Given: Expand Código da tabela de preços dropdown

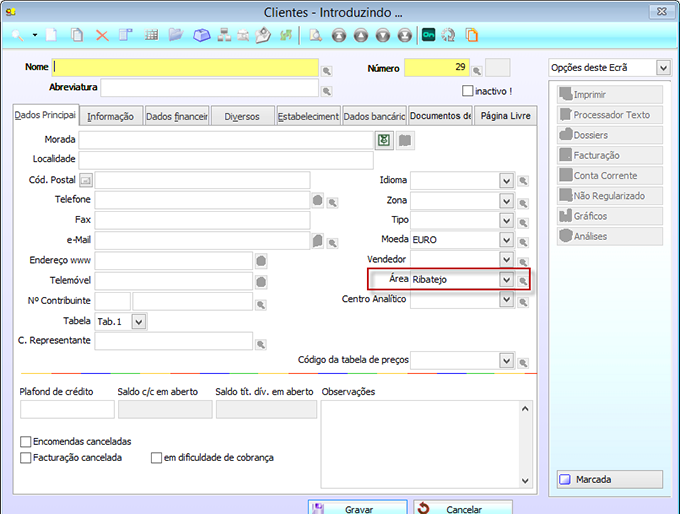Looking at the screenshot, I should click(x=506, y=360).
